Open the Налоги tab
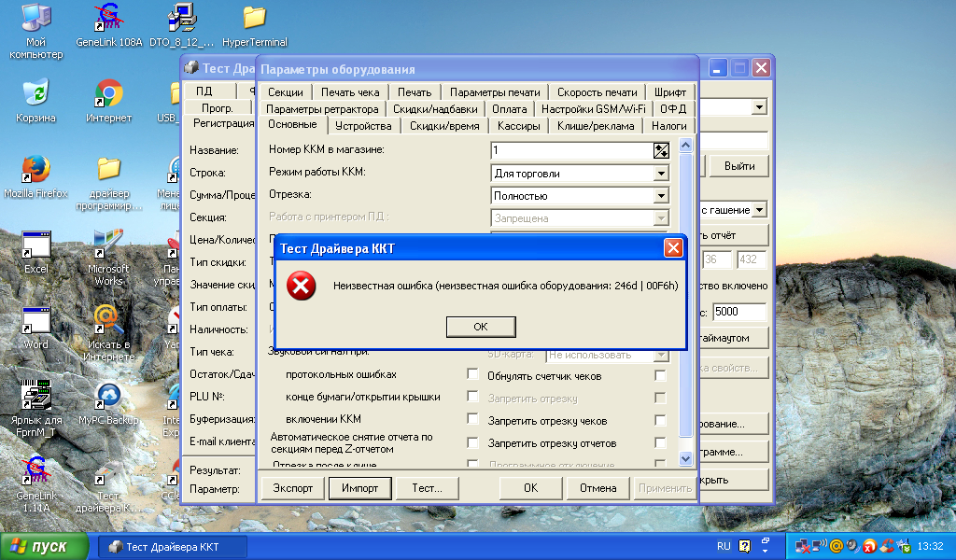This screenshot has height=560, width=956. coord(668,126)
